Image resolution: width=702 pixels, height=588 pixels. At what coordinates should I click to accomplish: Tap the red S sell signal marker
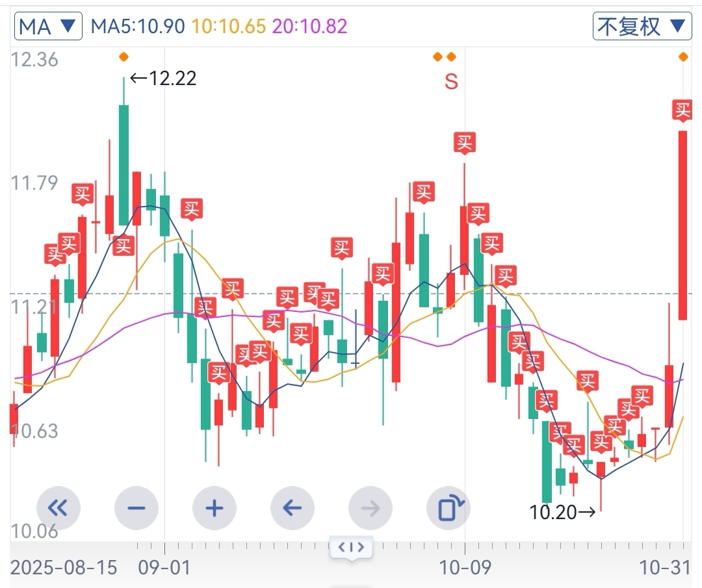click(451, 82)
